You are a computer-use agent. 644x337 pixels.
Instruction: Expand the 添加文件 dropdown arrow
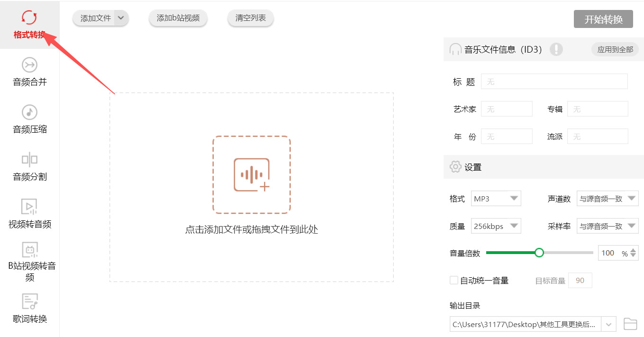pyautogui.click(x=121, y=18)
